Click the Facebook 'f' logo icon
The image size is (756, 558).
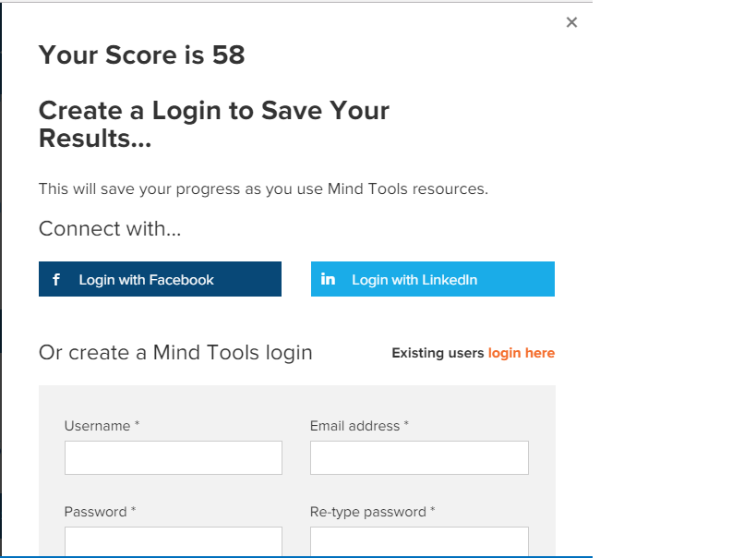(56, 280)
